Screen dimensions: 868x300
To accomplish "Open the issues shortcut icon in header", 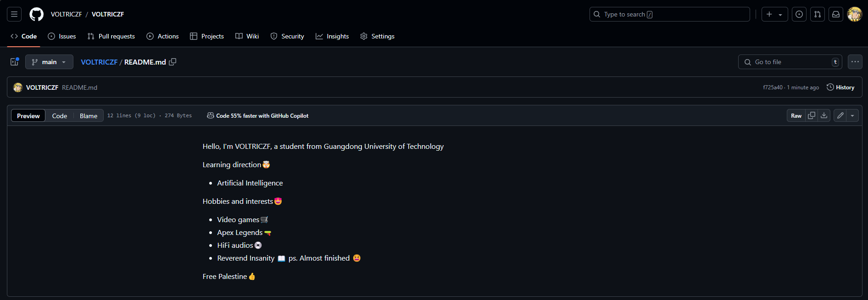I will click(x=799, y=14).
